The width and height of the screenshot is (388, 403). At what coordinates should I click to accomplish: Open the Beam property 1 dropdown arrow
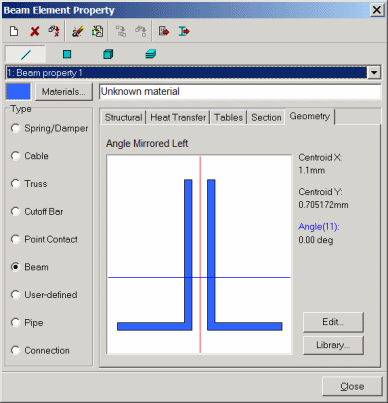click(374, 72)
